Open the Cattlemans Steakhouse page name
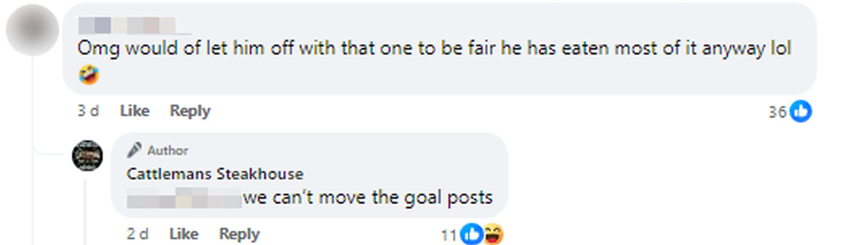Image resolution: width=868 pixels, height=245 pixels. click(215, 174)
